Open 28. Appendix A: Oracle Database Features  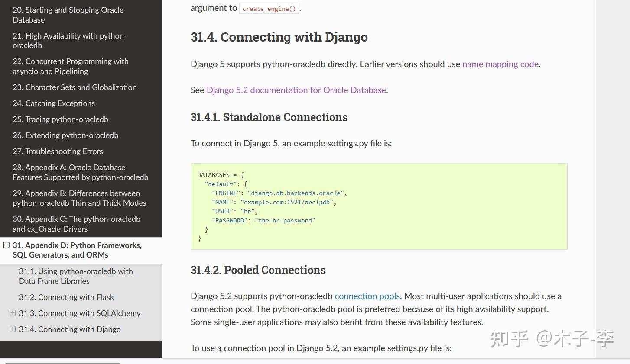point(81,172)
